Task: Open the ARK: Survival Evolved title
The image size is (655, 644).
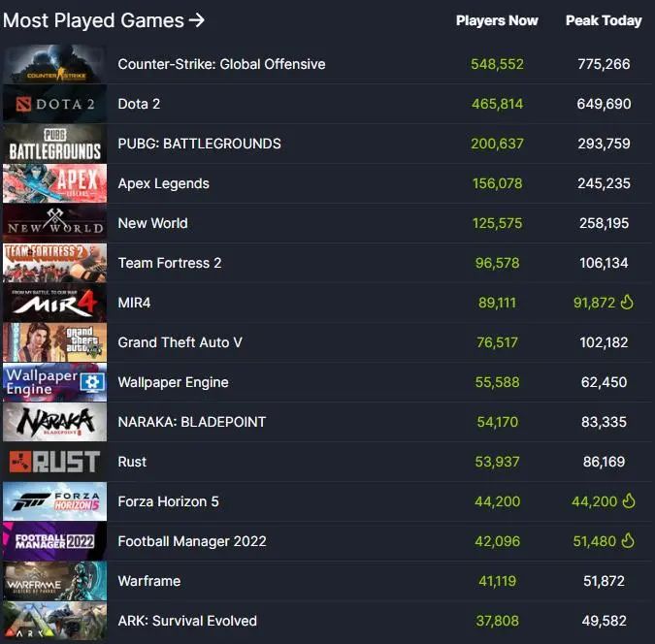Action: [187, 621]
